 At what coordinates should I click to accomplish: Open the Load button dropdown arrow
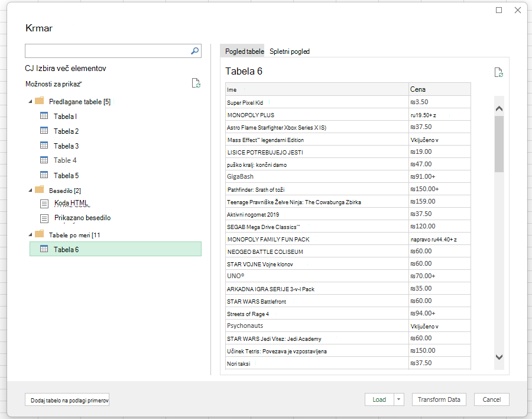click(x=399, y=399)
